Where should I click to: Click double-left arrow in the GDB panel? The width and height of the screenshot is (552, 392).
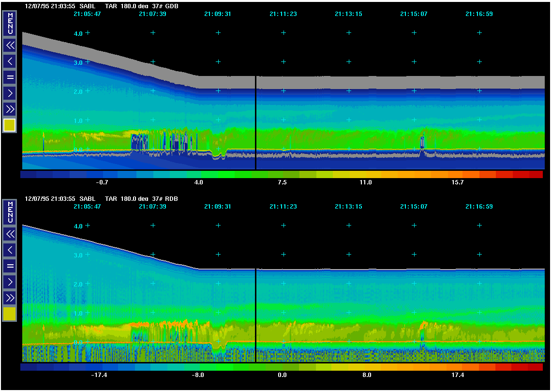click(10, 45)
